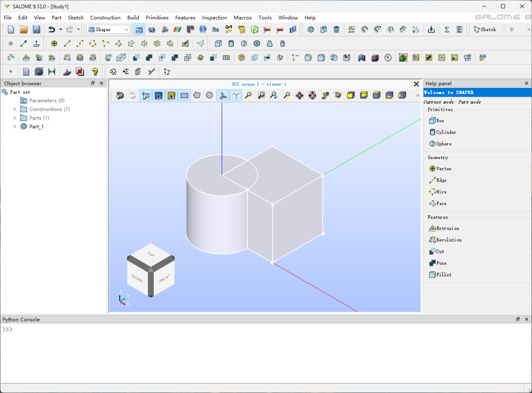532x393 pixels.
Task: Expand the Constructions (7) tree node
Action: (x=15, y=109)
